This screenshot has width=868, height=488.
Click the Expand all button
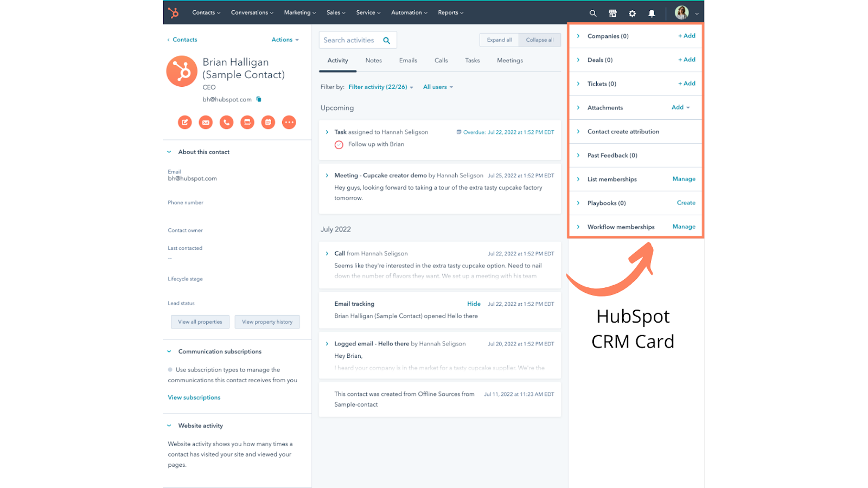(x=498, y=40)
